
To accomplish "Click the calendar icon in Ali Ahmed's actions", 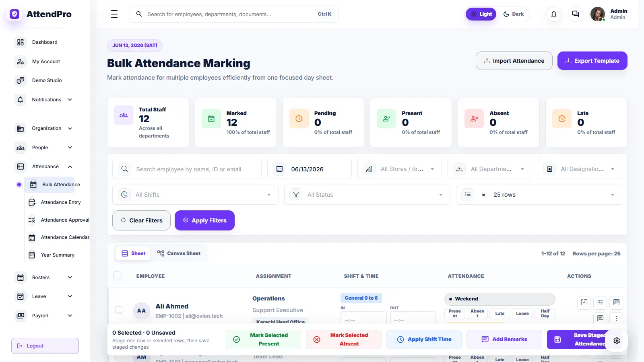I will click(616, 302).
